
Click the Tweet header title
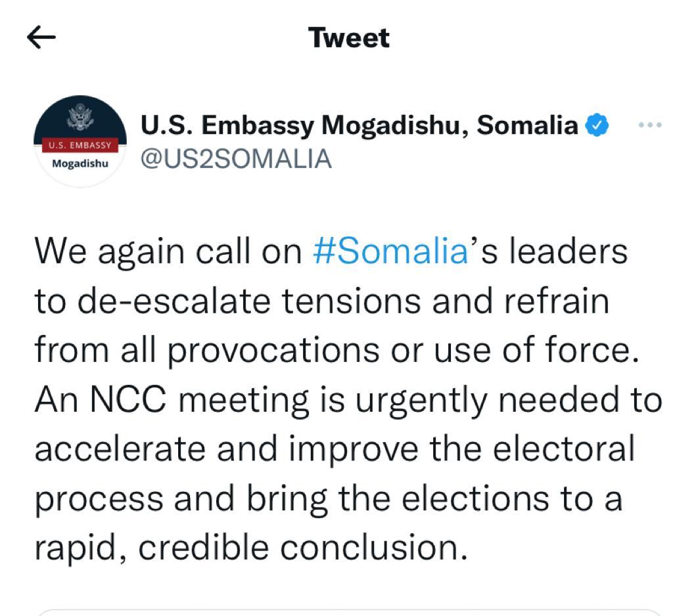click(349, 37)
